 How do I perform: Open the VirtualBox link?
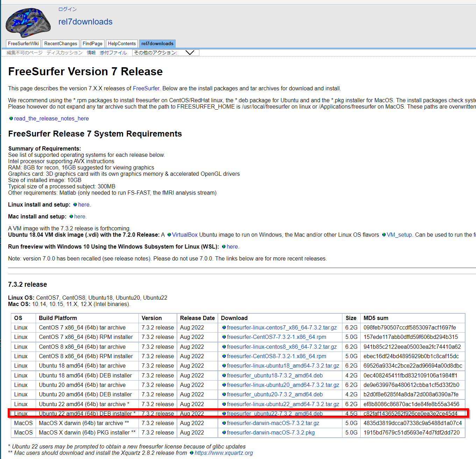pyautogui.click(x=185, y=235)
